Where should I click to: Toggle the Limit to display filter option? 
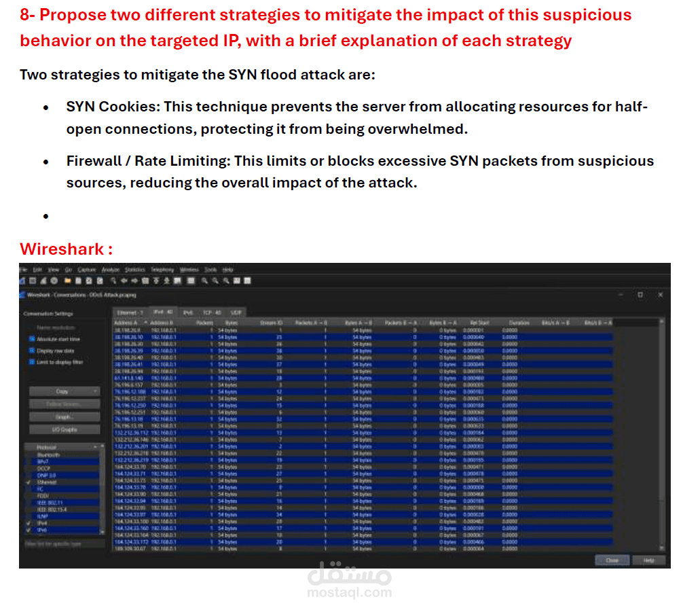point(31,361)
